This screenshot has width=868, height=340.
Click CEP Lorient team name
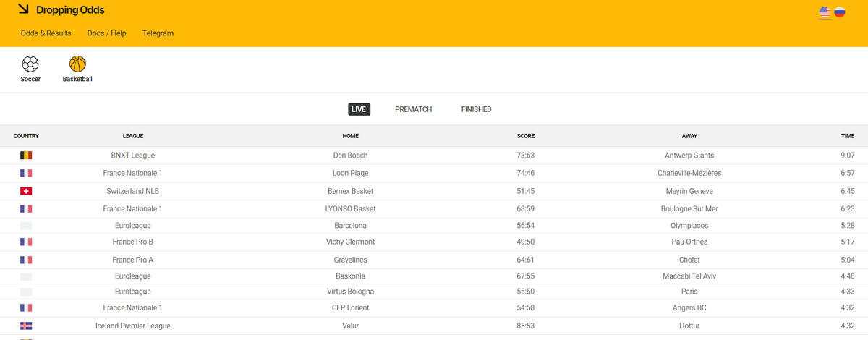pos(351,308)
